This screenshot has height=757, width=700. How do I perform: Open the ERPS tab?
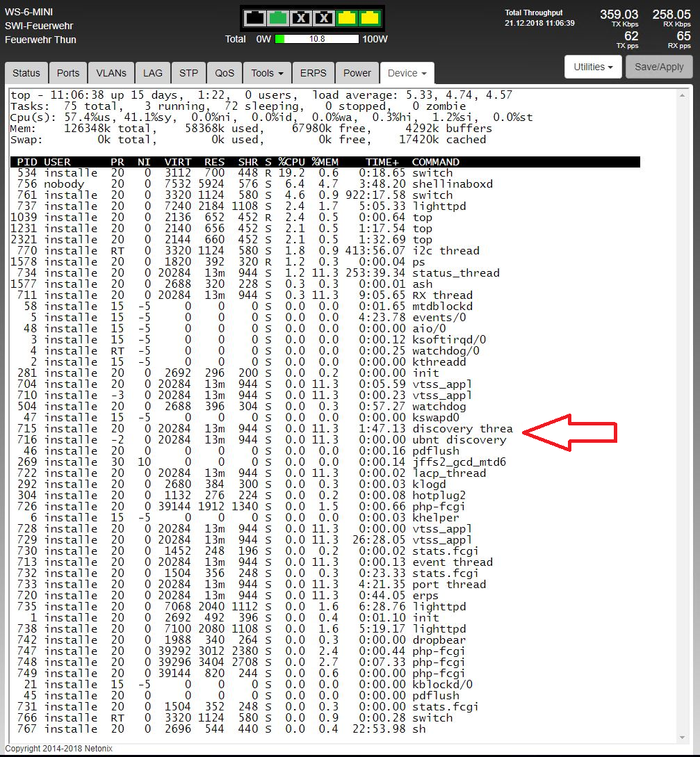(314, 73)
